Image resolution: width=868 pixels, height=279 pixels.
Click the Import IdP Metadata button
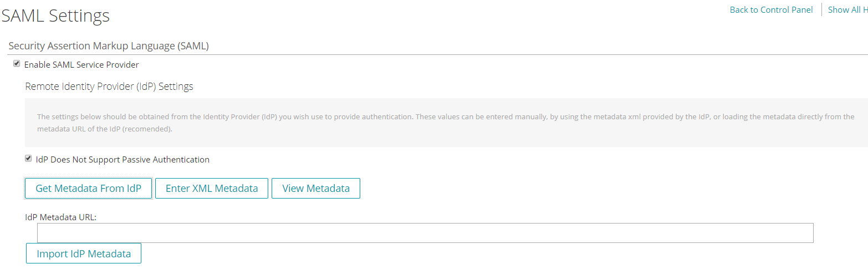point(84,254)
